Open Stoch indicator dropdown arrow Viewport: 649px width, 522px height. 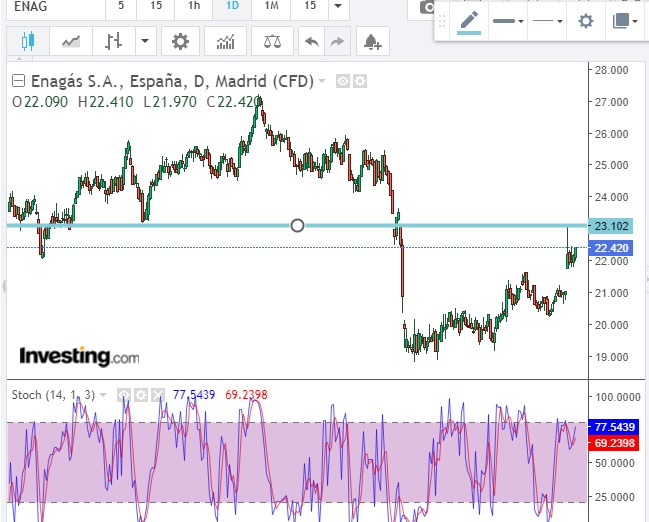pyautogui.click(x=103, y=395)
